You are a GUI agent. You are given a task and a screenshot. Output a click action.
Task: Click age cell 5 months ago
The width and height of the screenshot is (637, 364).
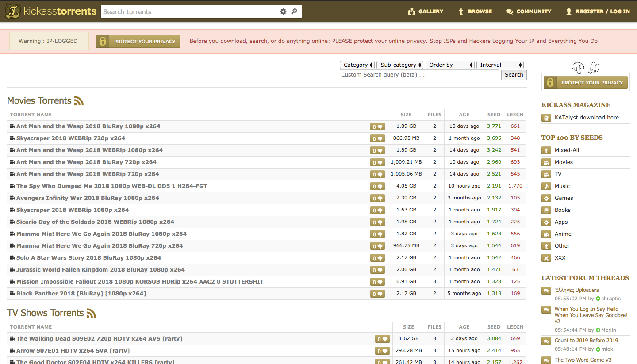(464, 294)
